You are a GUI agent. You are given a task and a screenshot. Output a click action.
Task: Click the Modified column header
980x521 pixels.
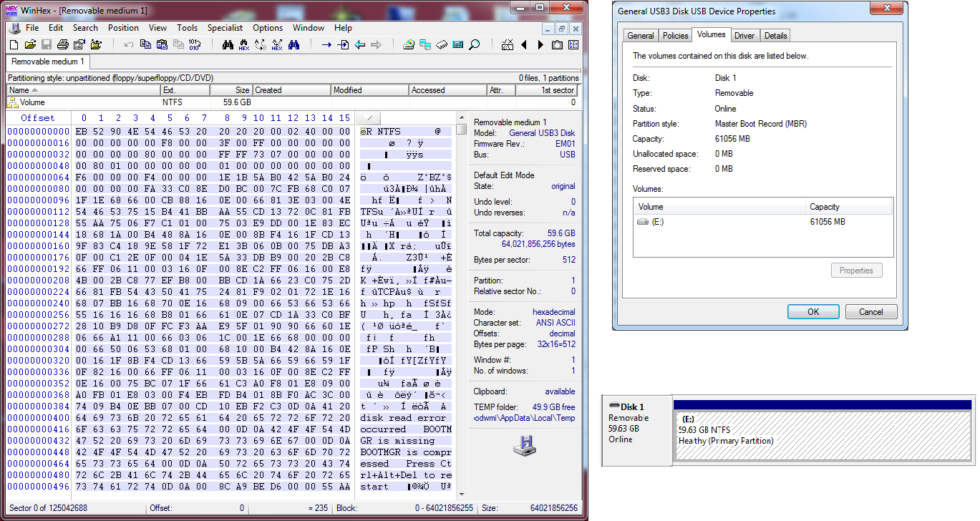click(x=370, y=90)
